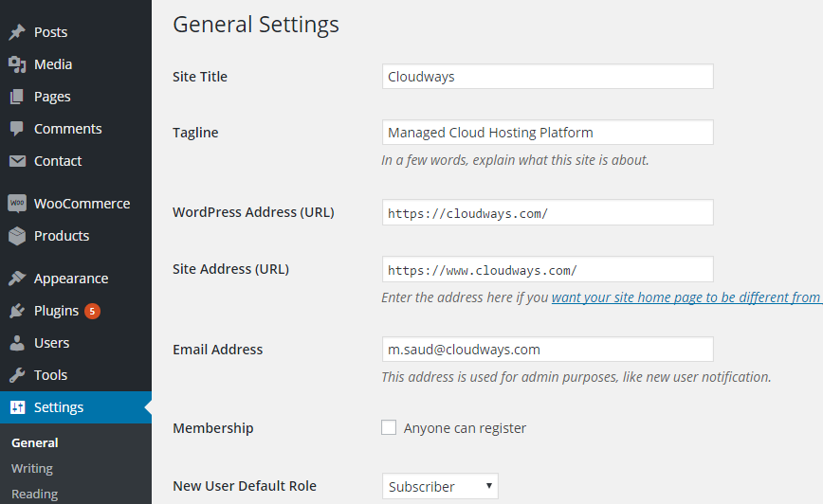Click the Email Address input field
This screenshot has width=823, height=504.
click(547, 350)
